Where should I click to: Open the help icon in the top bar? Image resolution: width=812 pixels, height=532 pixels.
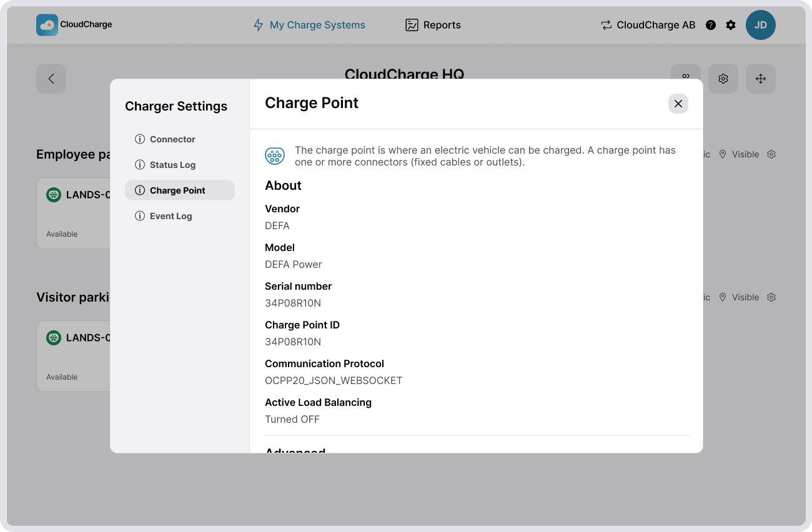(711, 25)
